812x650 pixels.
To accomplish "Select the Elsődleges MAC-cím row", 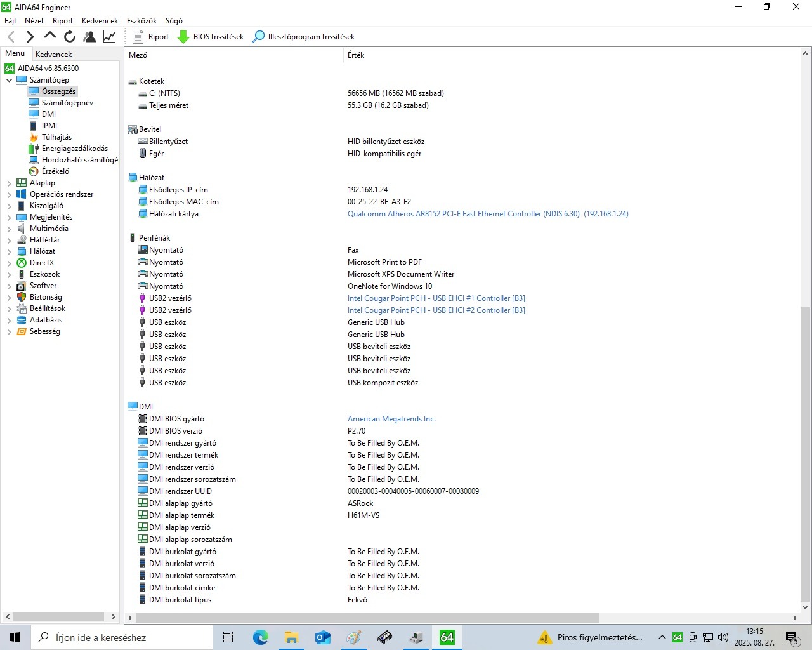I will coord(462,202).
